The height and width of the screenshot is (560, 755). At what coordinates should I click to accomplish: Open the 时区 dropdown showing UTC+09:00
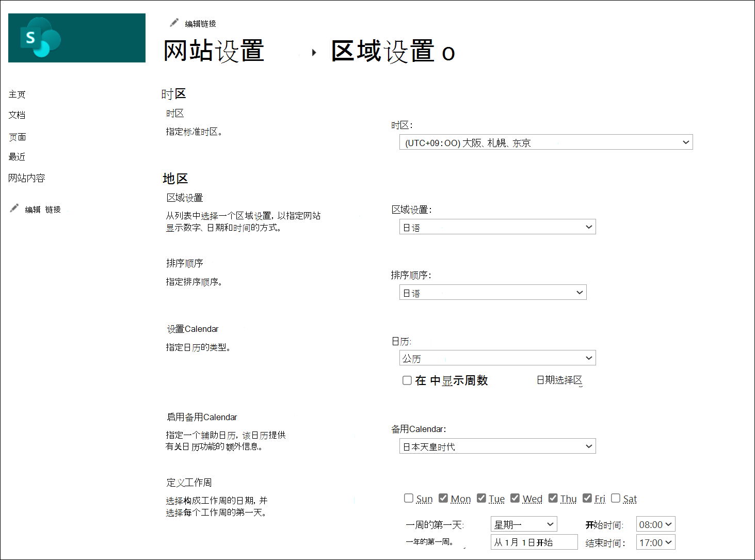546,142
